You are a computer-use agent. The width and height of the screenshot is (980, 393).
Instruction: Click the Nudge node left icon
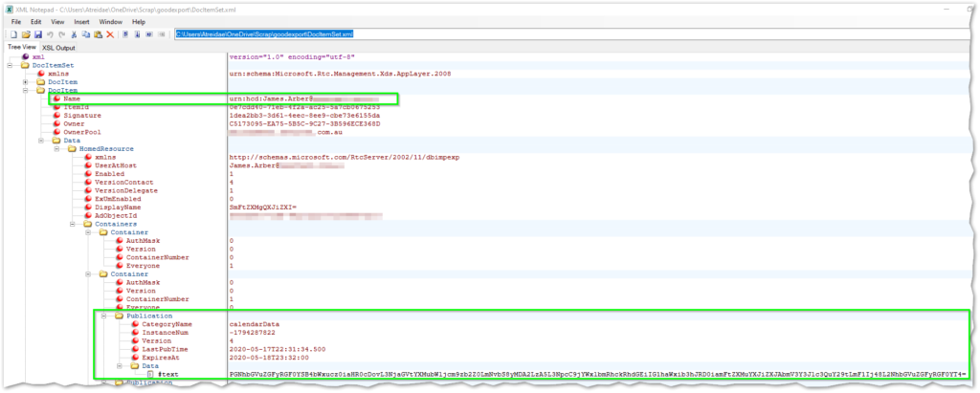150,34
